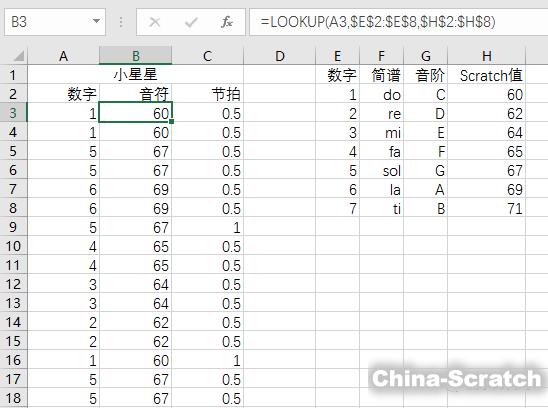Select the cell containing sol
This screenshot has width=548, height=408.
click(382, 170)
